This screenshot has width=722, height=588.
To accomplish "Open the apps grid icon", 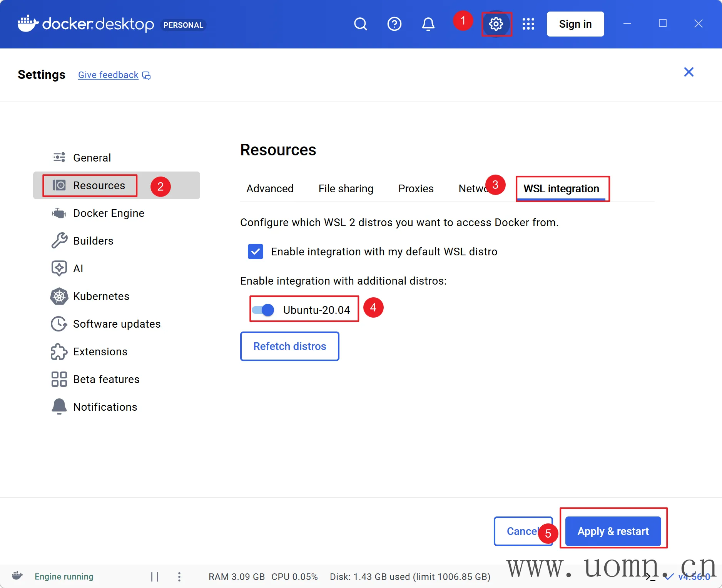I will tap(528, 24).
